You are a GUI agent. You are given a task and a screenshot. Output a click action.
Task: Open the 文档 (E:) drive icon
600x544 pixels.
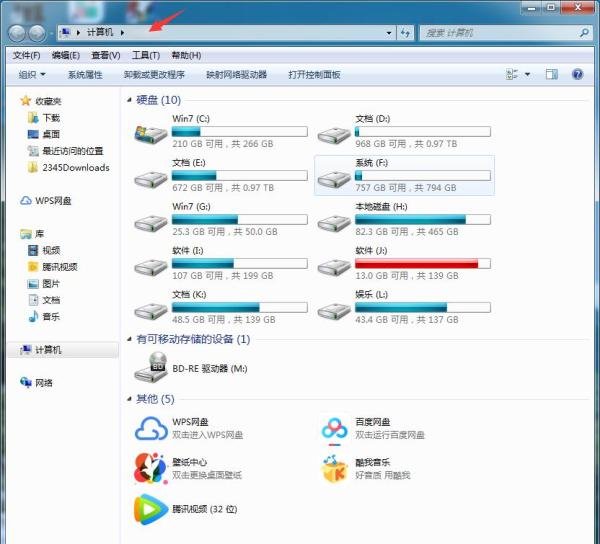coord(151,179)
